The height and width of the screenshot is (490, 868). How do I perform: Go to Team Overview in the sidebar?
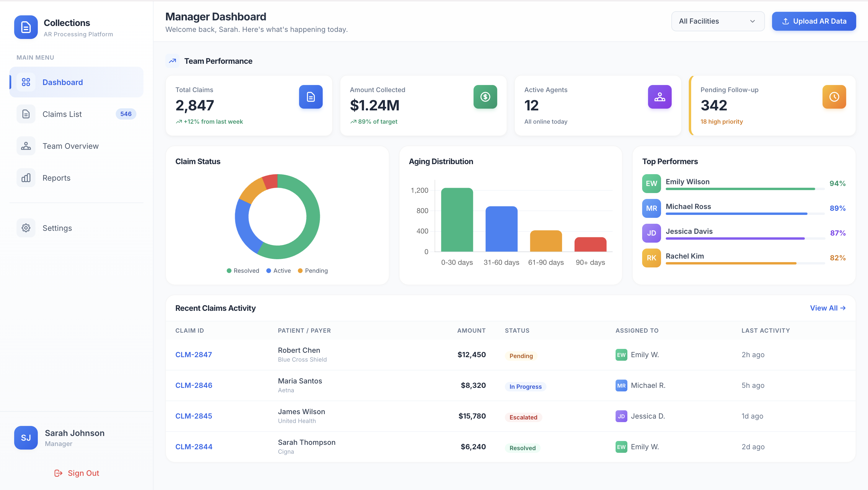pyautogui.click(x=71, y=146)
